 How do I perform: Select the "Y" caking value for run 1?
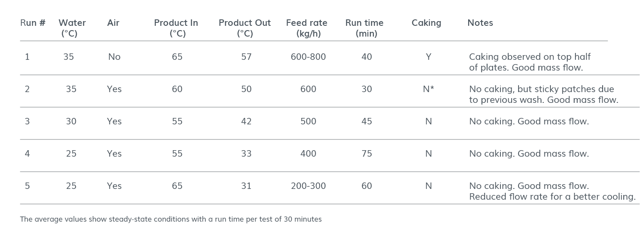click(428, 57)
